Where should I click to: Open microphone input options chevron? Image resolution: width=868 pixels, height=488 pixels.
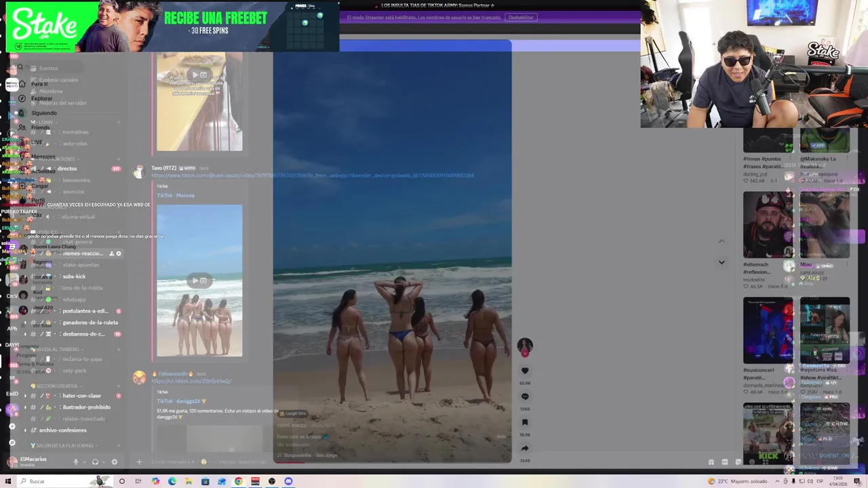(x=84, y=462)
